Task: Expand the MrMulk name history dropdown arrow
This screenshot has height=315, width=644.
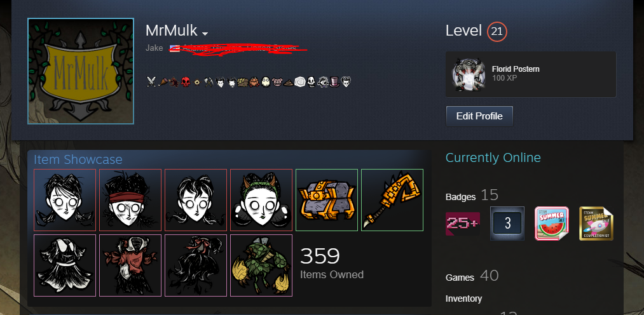Action: 205,34
